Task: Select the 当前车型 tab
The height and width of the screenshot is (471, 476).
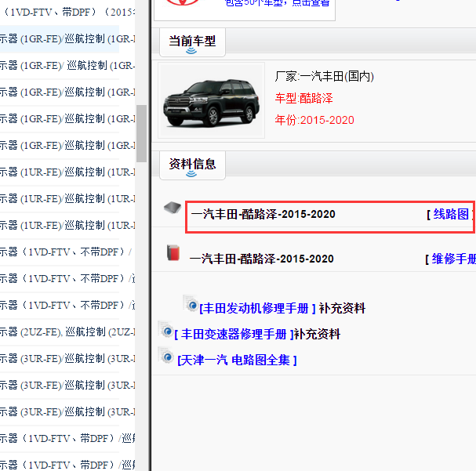Action: pyautogui.click(x=192, y=42)
